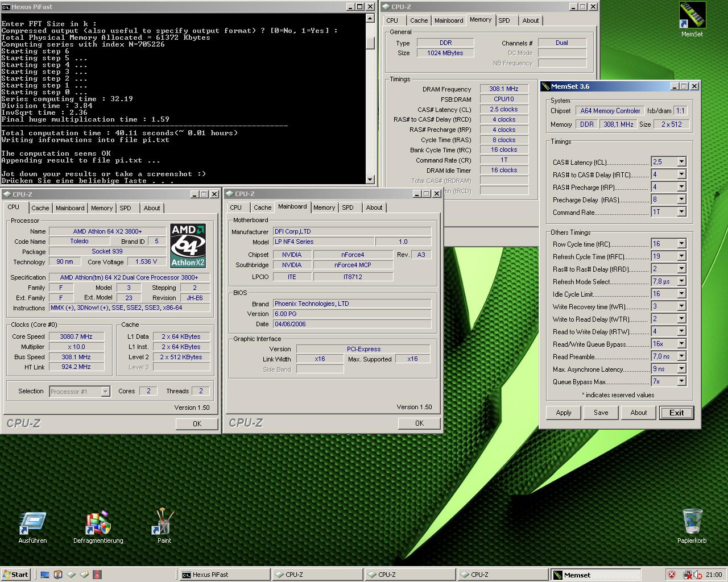Open Memory tab in CPU-Z motherboard window
This screenshot has height=582, width=728.
click(x=324, y=207)
